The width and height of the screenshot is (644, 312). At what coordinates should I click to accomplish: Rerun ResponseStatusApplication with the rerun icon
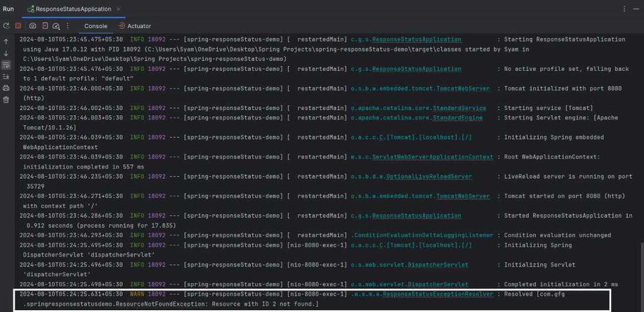(x=6, y=26)
